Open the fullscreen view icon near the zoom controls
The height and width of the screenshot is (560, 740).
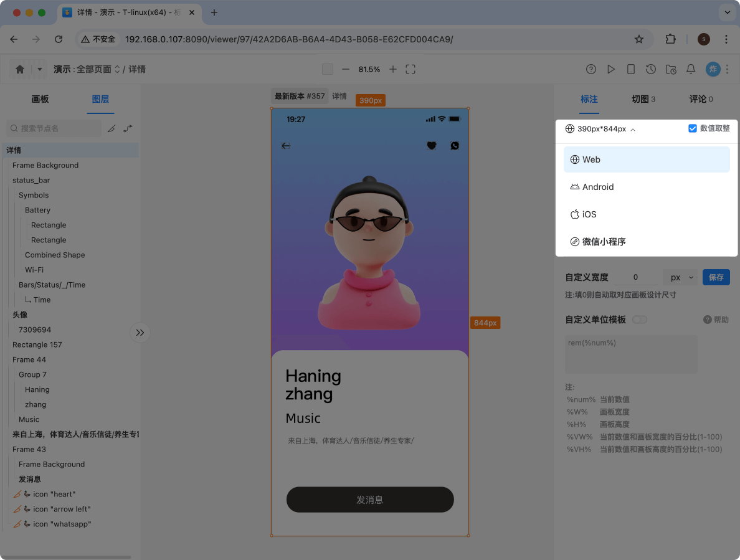tap(410, 69)
